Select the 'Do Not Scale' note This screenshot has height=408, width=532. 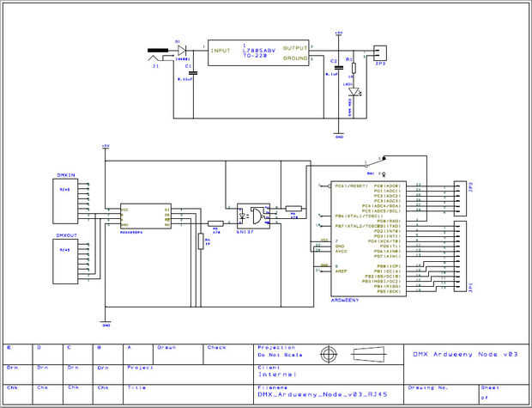point(280,355)
